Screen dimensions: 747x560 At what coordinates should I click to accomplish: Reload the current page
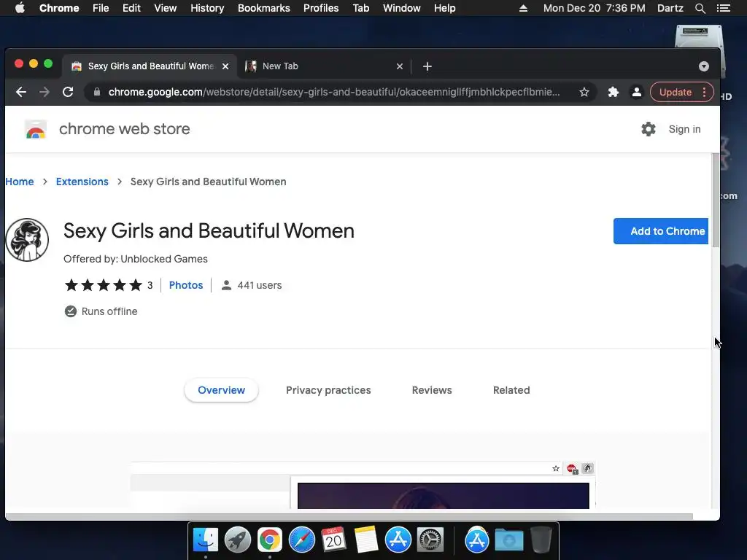[68, 92]
